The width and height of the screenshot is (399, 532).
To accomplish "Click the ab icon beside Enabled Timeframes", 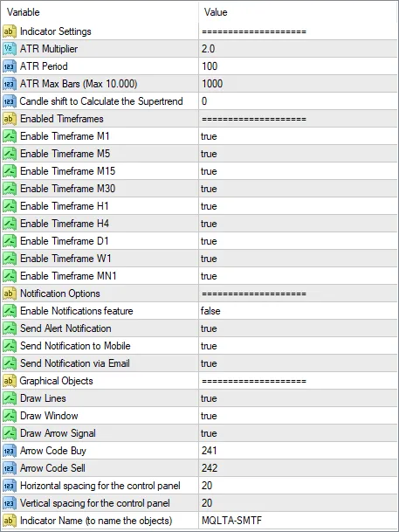I will [10, 119].
